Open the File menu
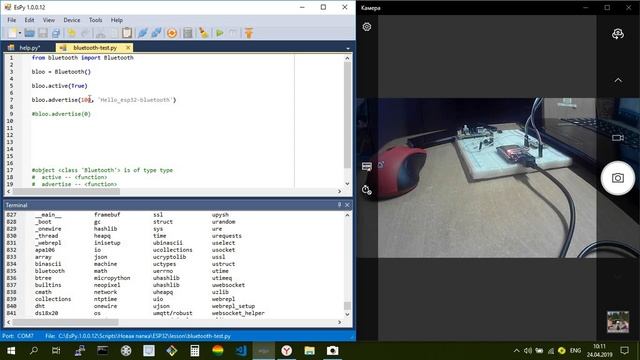Screen dimensions: 640x360 coord(11,20)
